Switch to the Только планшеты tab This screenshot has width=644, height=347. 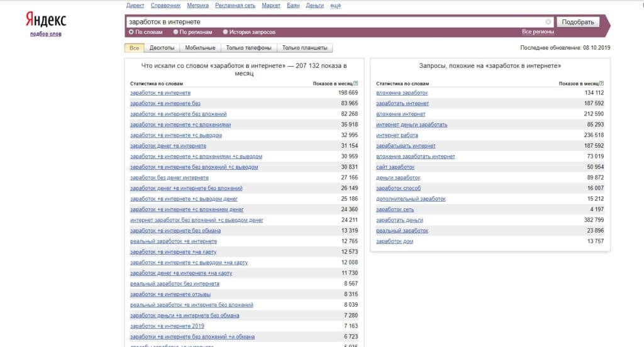pos(305,48)
